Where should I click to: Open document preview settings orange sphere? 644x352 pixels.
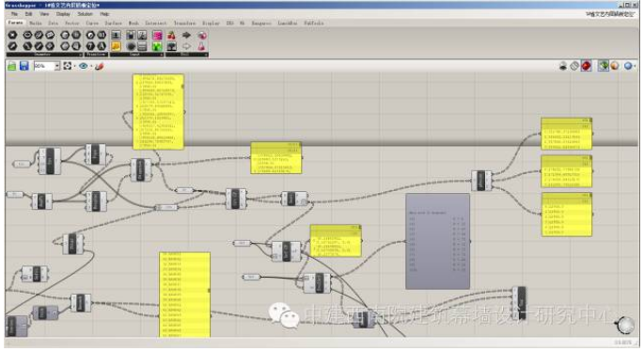click(x=615, y=66)
